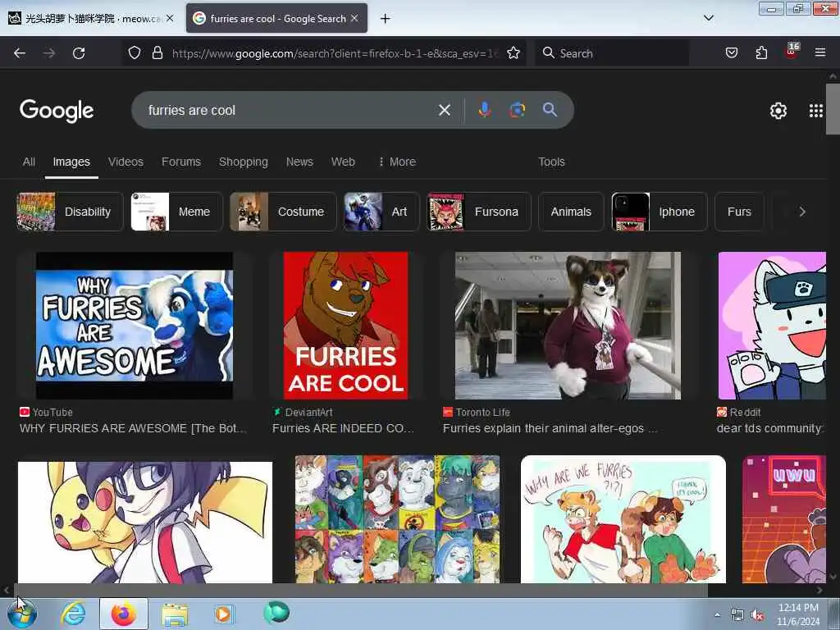Open the Firefox extensions puzzle icon

(761, 53)
